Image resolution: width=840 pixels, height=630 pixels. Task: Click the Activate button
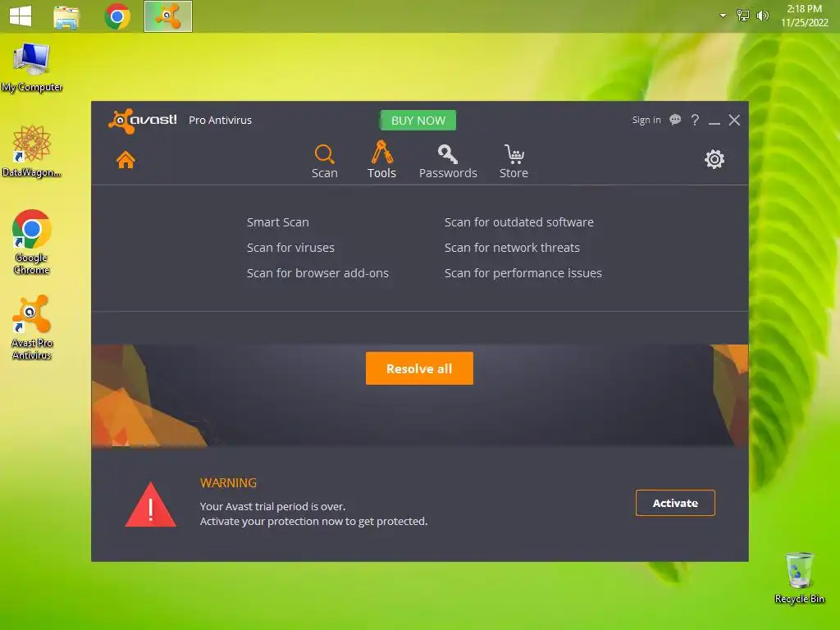point(675,503)
